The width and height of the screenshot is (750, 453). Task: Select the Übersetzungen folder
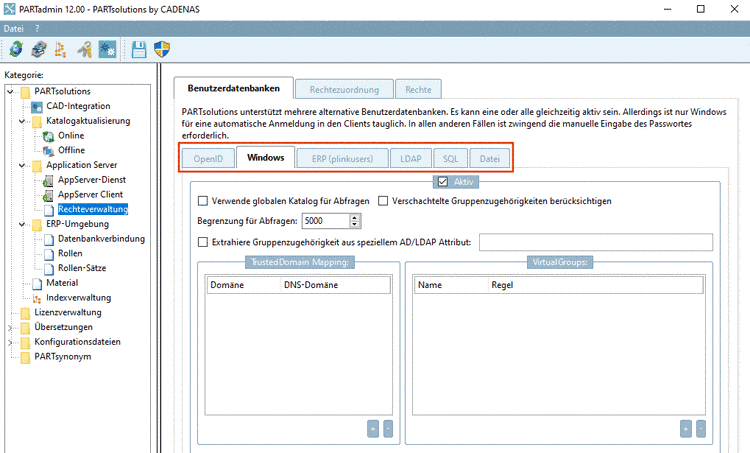tap(25, 328)
